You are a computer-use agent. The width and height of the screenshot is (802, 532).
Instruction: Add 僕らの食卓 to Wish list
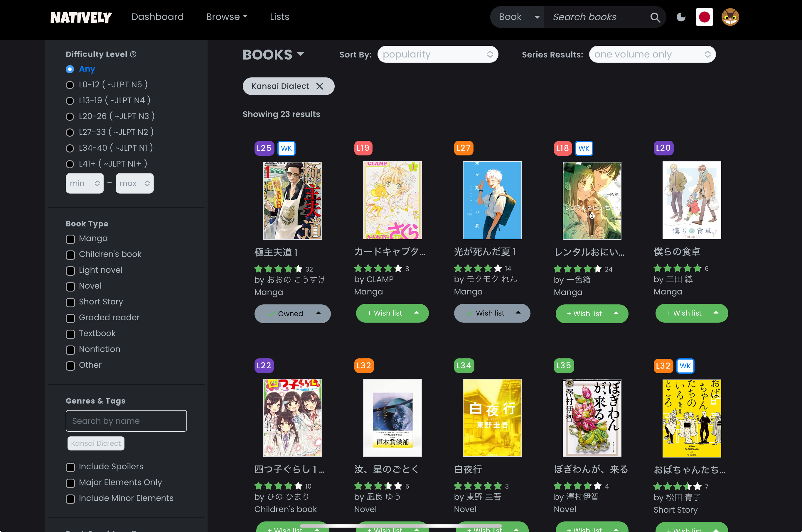[x=684, y=313]
